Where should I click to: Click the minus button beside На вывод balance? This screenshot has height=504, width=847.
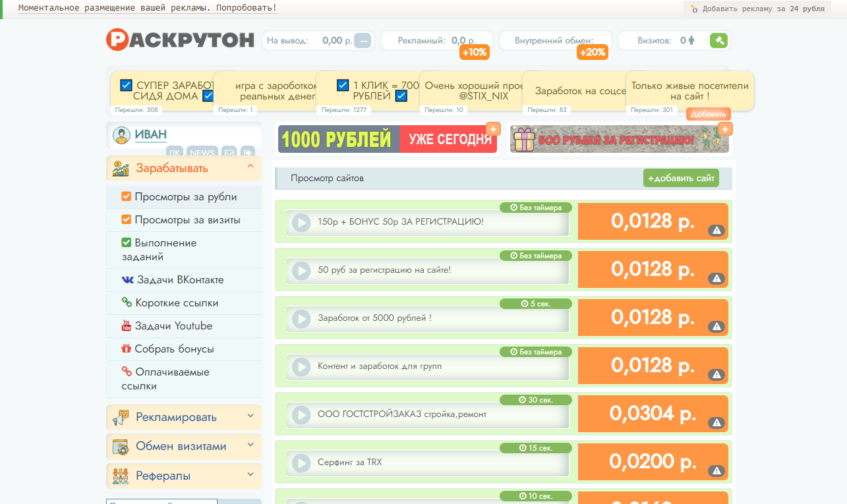tap(363, 41)
